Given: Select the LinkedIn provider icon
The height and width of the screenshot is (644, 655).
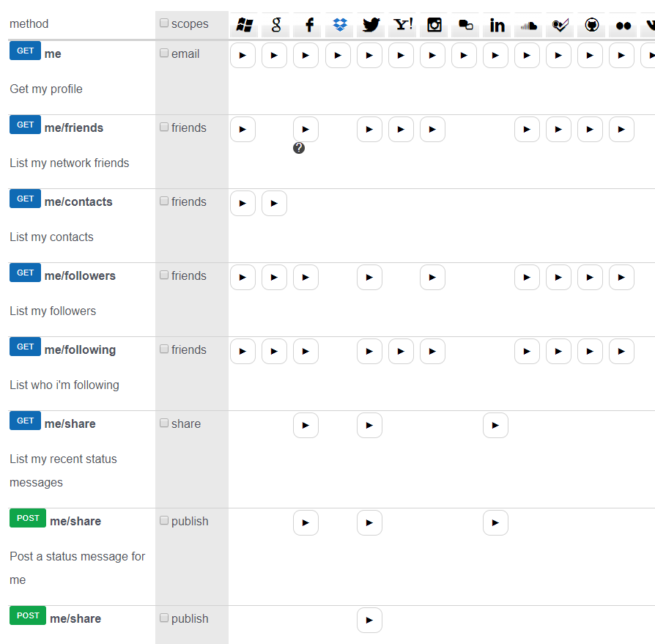Looking at the screenshot, I should click(x=497, y=25).
